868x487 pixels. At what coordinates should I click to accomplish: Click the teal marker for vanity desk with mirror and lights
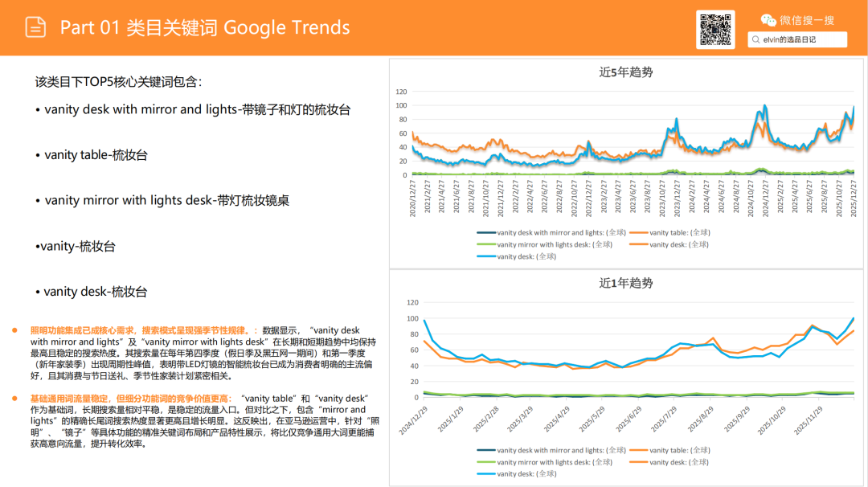[485, 233]
